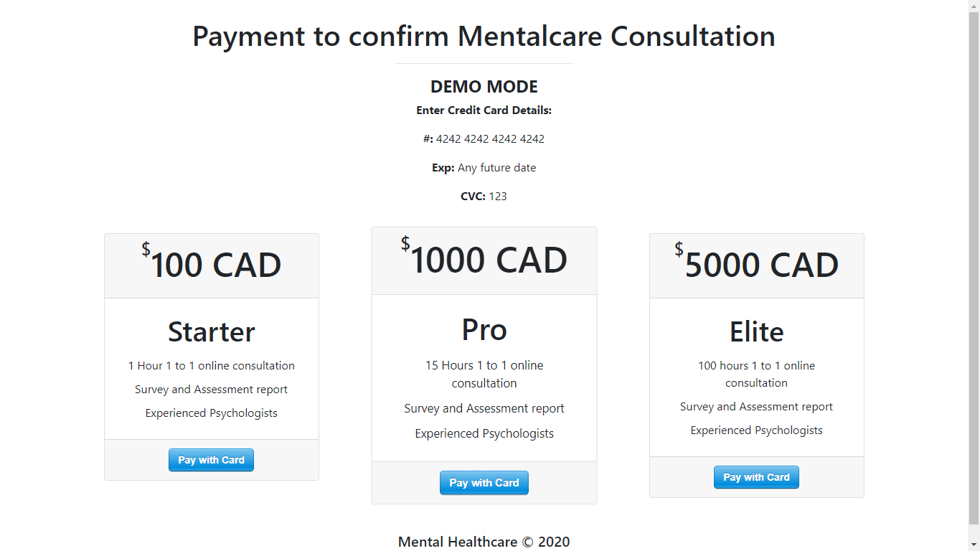The height and width of the screenshot is (551, 980).
Task: Click the Starter plan title
Action: [x=212, y=331]
